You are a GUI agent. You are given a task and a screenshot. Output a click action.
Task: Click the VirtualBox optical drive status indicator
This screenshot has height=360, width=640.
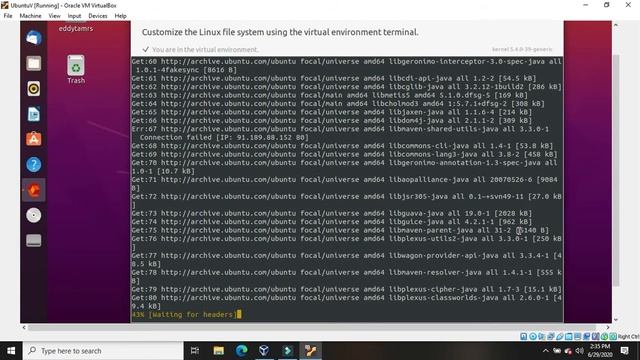point(533,336)
